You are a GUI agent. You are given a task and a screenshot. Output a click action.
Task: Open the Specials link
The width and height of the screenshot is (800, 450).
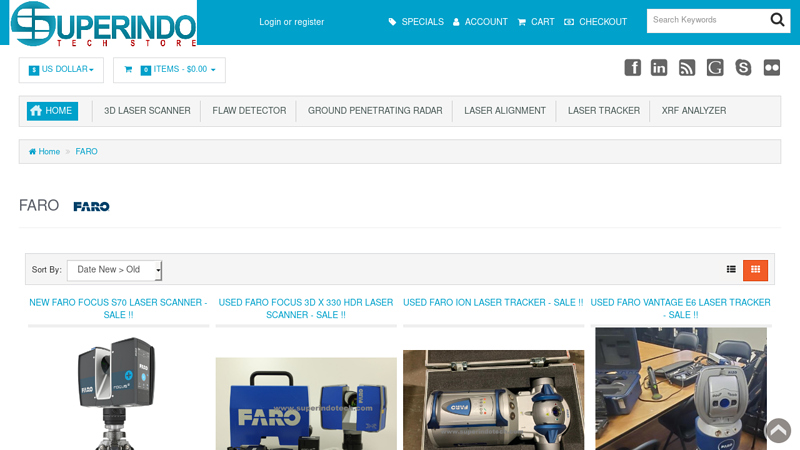pyautogui.click(x=416, y=22)
